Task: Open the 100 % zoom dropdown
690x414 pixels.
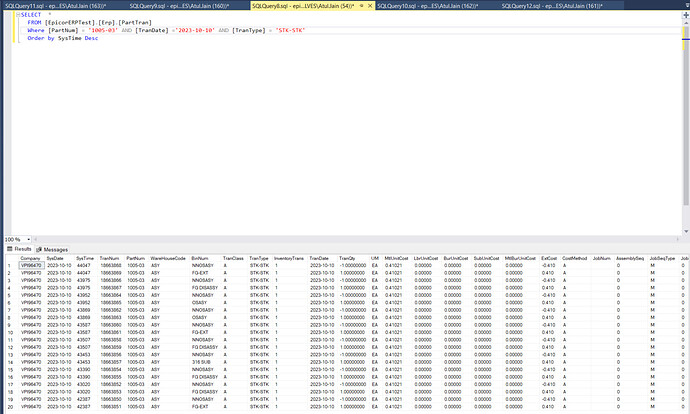Action: pos(27,240)
